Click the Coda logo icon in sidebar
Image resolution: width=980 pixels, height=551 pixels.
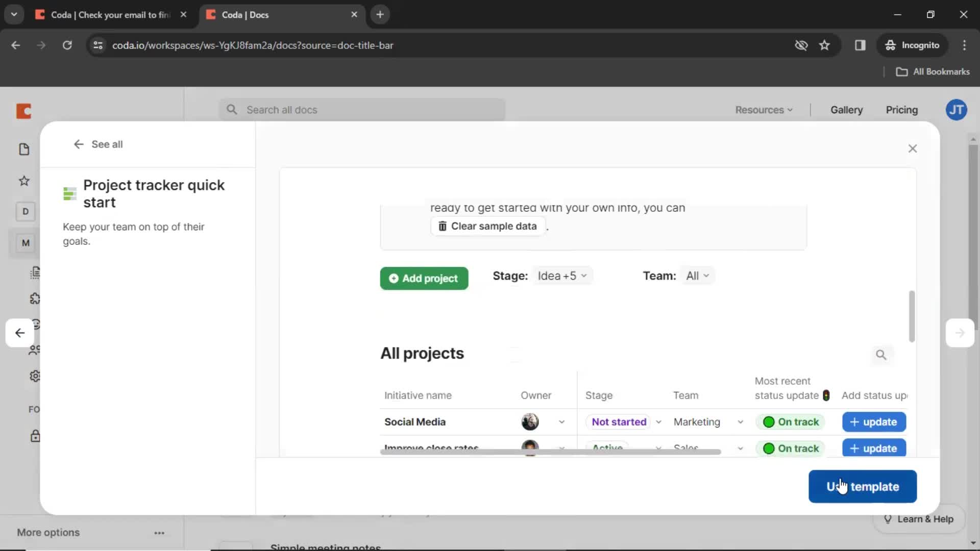[23, 110]
